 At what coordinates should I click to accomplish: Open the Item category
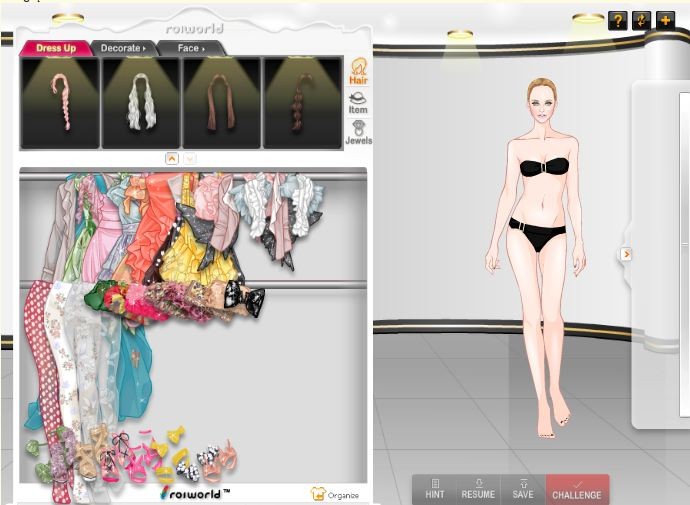click(358, 102)
